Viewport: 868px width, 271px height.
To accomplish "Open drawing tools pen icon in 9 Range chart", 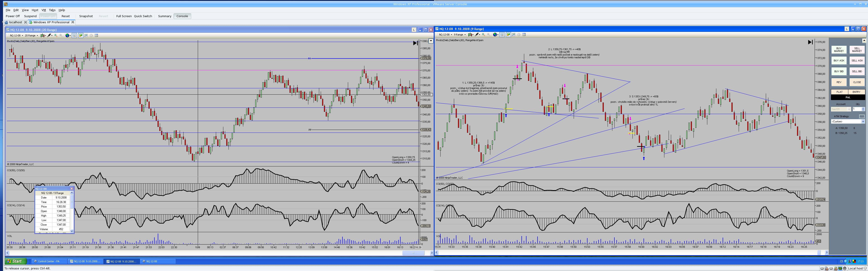I will coord(477,35).
